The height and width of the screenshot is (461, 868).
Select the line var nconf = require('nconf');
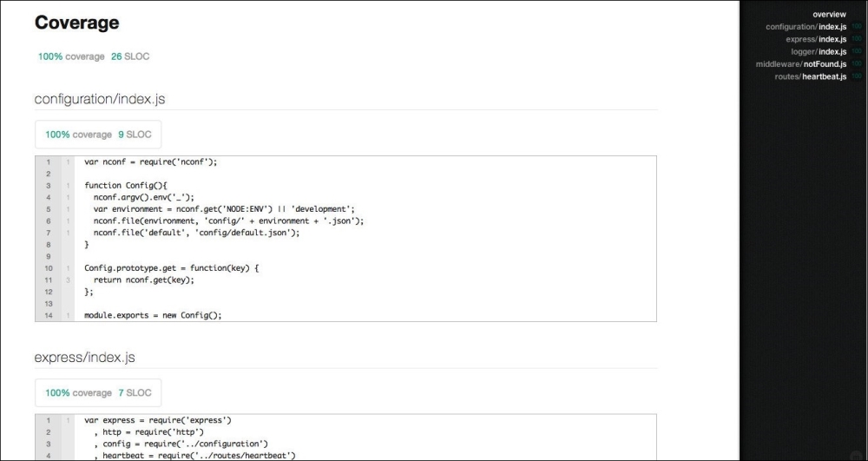(150, 162)
